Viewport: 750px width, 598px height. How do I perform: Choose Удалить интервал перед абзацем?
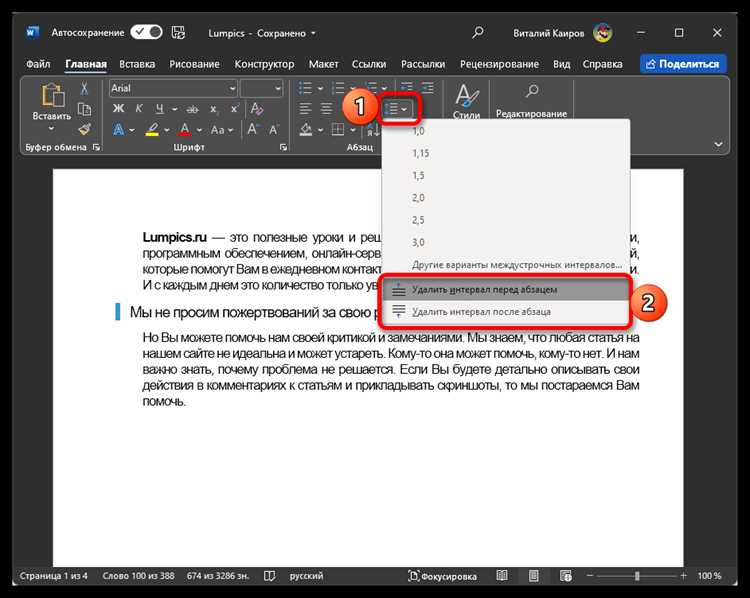click(506, 289)
